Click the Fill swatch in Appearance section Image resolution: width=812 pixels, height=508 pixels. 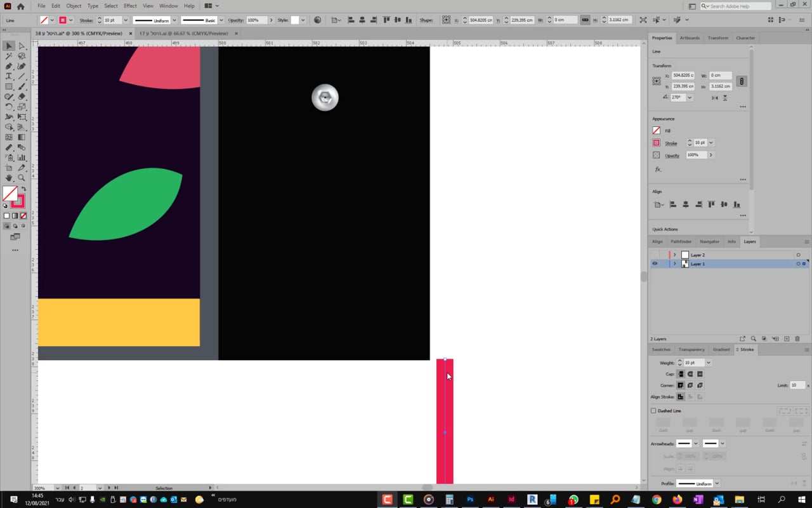coord(657,130)
